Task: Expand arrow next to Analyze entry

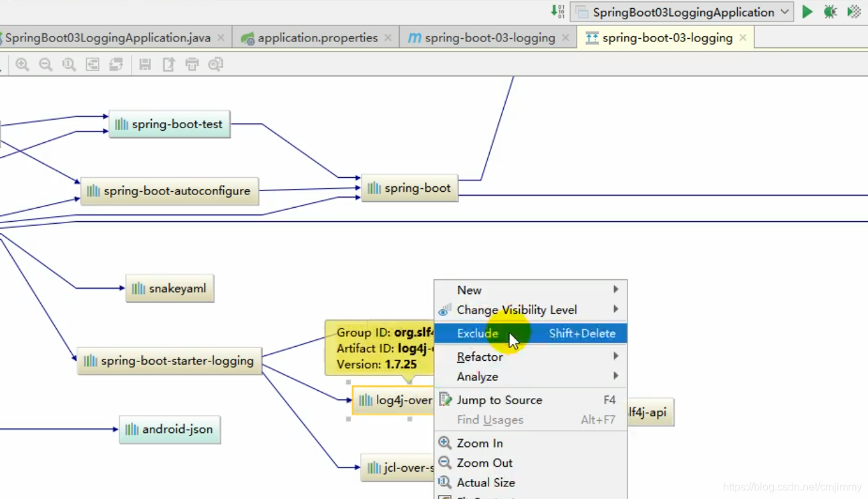Action: 615,376
